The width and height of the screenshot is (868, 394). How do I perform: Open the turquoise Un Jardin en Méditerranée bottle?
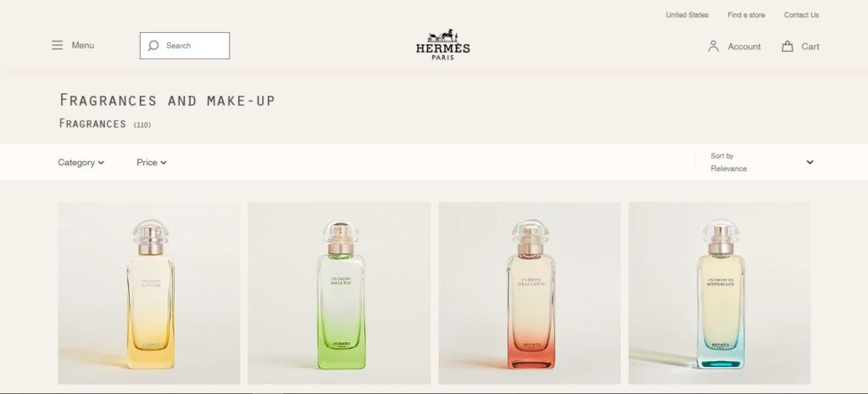pyautogui.click(x=719, y=292)
